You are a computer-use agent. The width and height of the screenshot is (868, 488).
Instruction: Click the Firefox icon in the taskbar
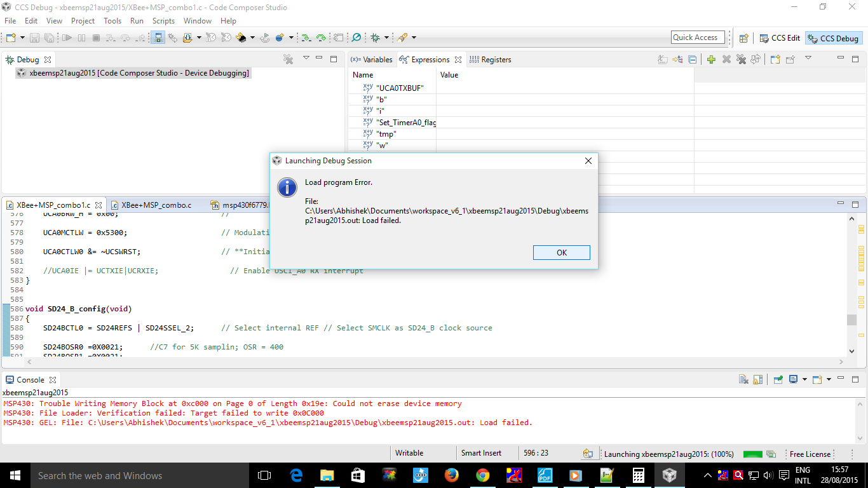[452, 475]
